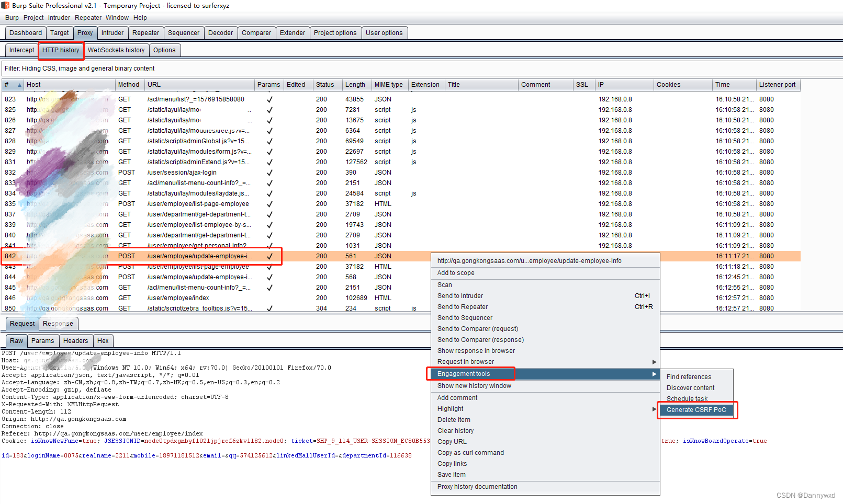This screenshot has width=843, height=504.
Task: Switch to the Request tab
Action: tap(23, 324)
